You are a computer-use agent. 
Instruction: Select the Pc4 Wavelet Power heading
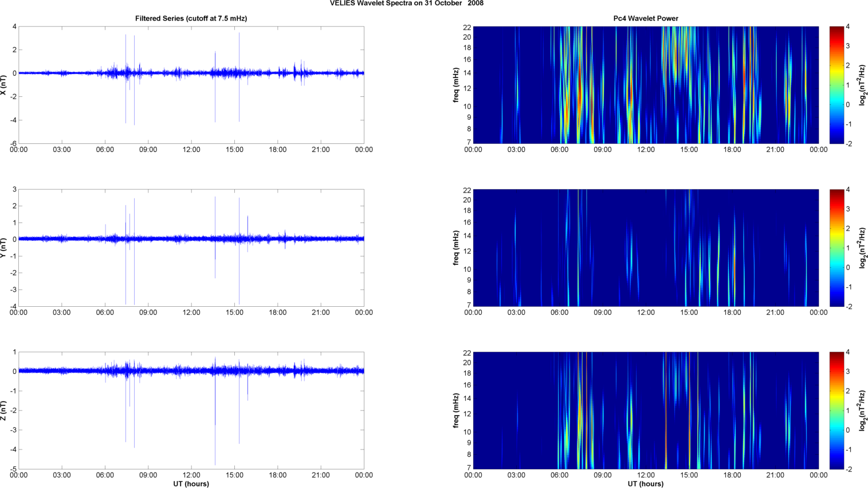645,18
